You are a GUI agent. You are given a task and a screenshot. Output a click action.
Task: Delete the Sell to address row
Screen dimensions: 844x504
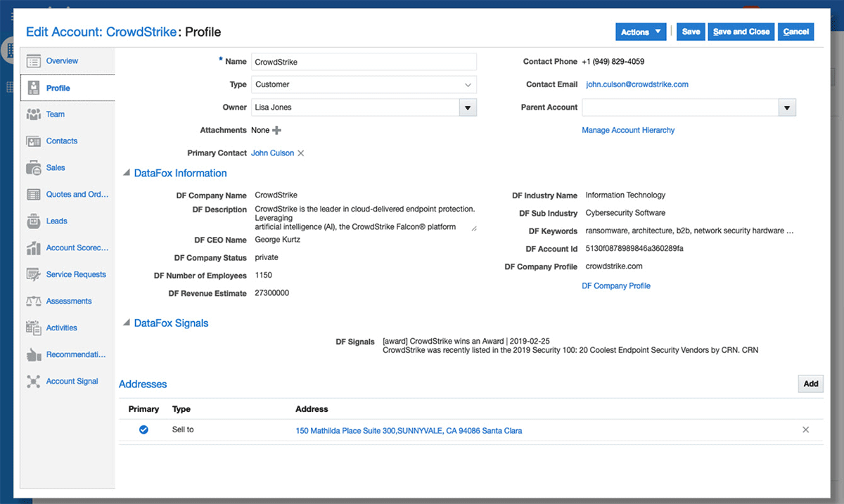click(x=806, y=429)
